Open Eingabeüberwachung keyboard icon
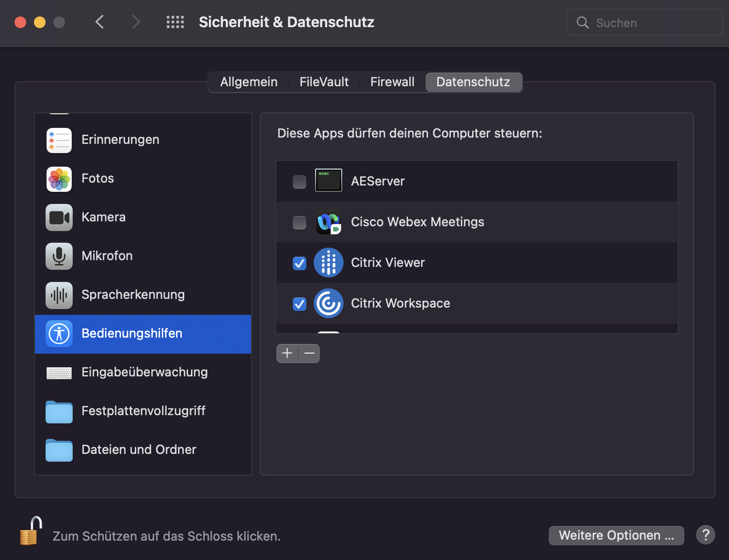The height and width of the screenshot is (560, 729). pos(59,372)
